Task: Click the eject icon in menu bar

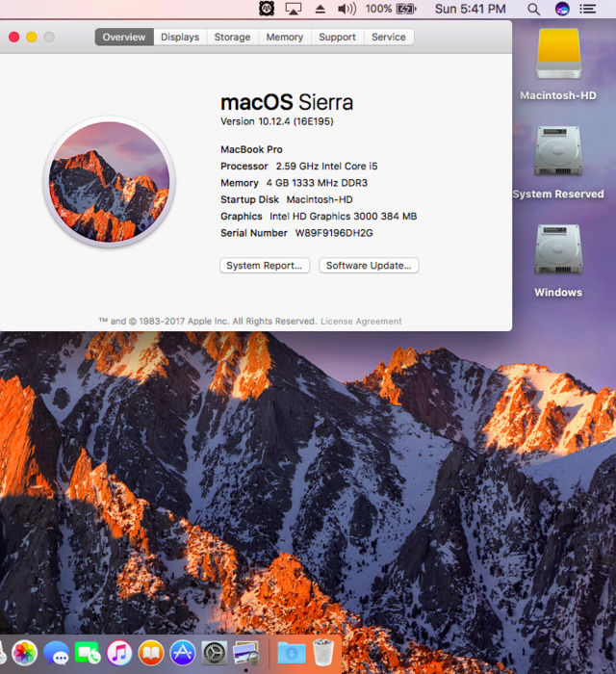Action: [320, 9]
